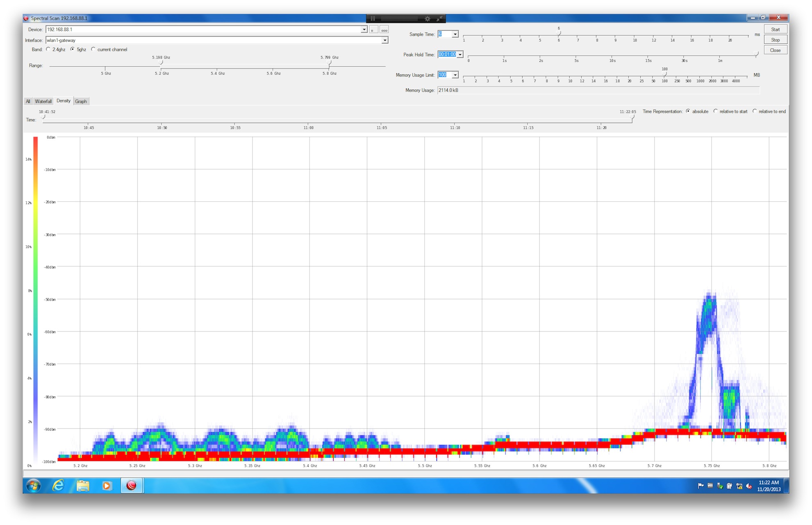Click the volume icon in the system tray

[x=749, y=486]
